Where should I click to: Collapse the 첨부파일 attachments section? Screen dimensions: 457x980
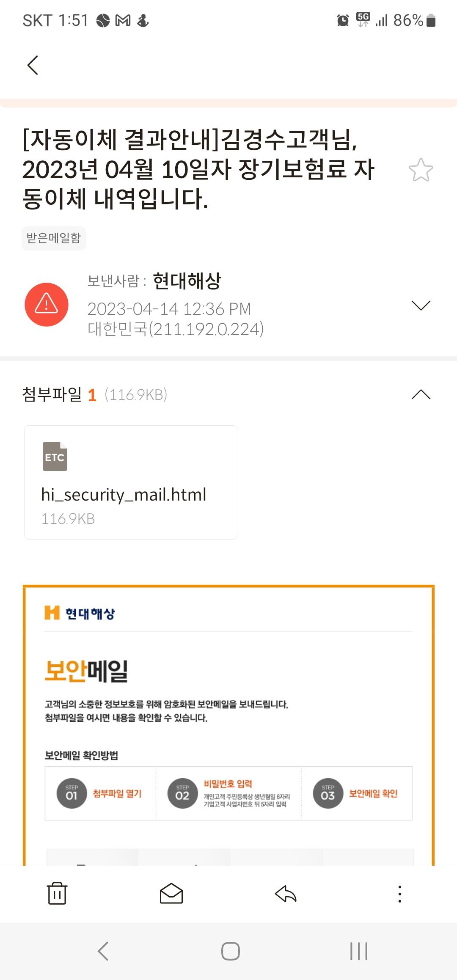click(x=421, y=394)
